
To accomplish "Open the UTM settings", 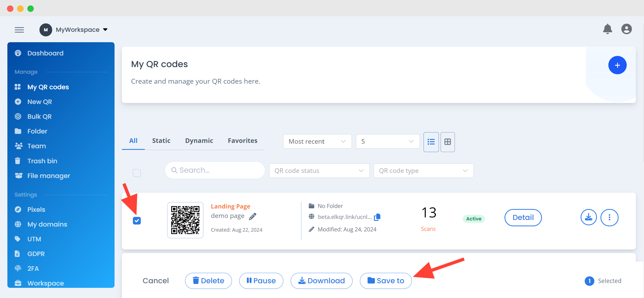I will 34,239.
